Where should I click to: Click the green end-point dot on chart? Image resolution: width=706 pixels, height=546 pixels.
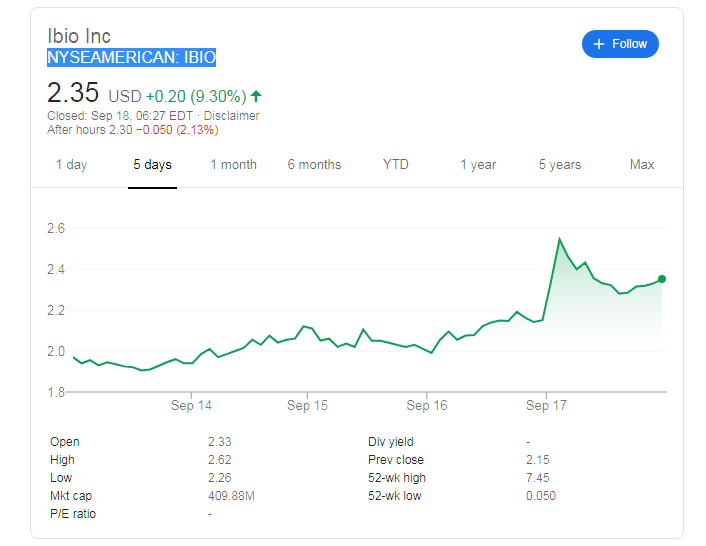coord(662,279)
